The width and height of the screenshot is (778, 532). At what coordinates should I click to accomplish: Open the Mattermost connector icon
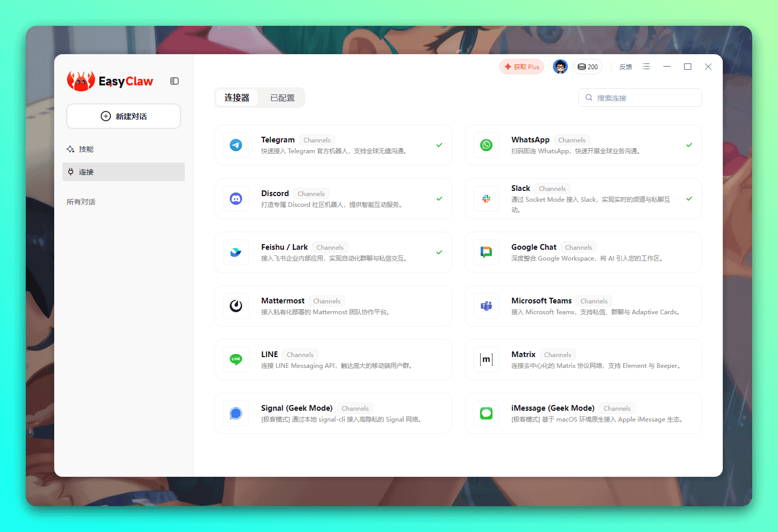tap(236, 306)
